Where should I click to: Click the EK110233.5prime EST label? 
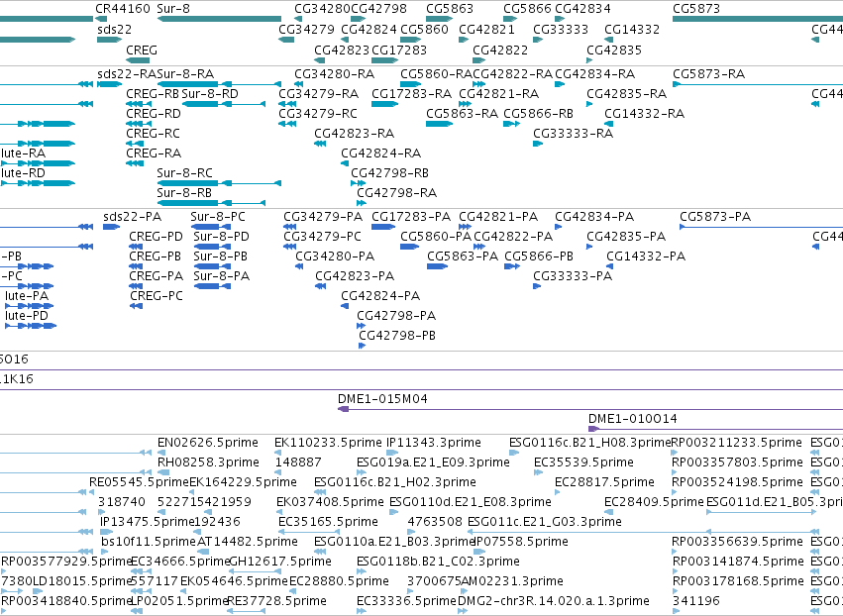click(329, 443)
